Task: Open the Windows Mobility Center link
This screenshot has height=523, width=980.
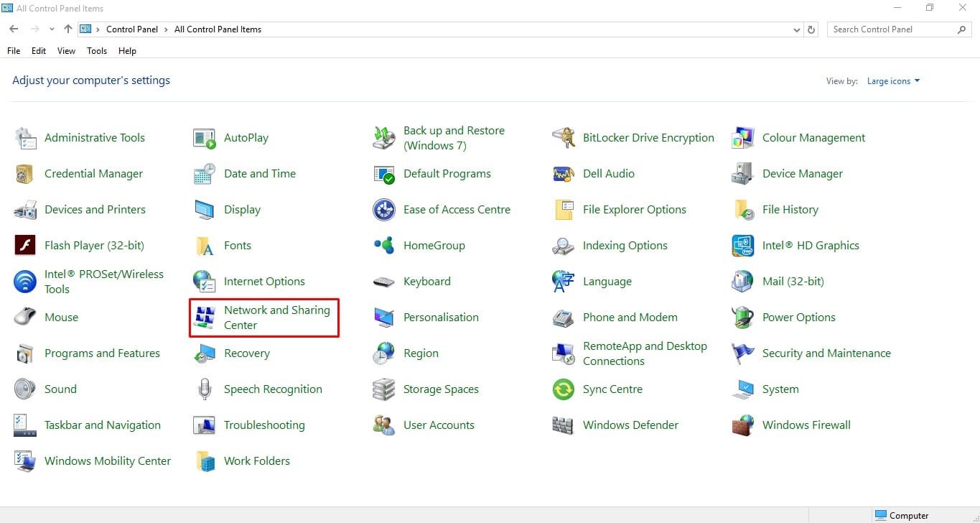Action: 108,461
